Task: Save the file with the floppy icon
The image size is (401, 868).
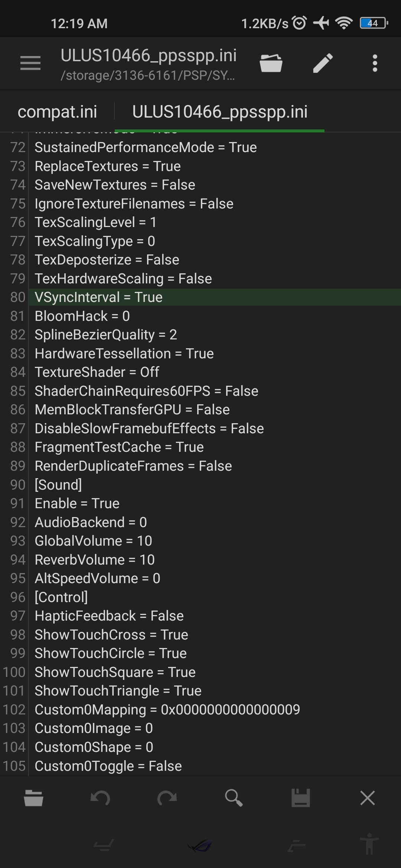Action: (301, 798)
